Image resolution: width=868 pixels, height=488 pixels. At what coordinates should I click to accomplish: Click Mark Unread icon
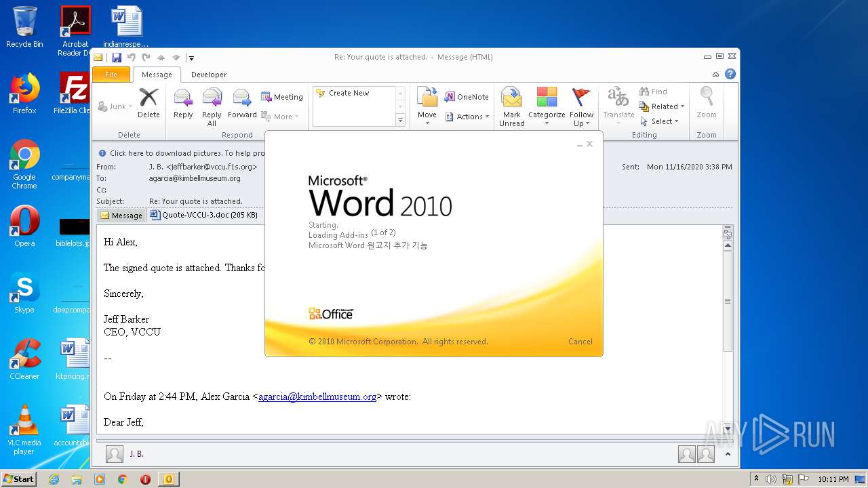[x=511, y=98]
